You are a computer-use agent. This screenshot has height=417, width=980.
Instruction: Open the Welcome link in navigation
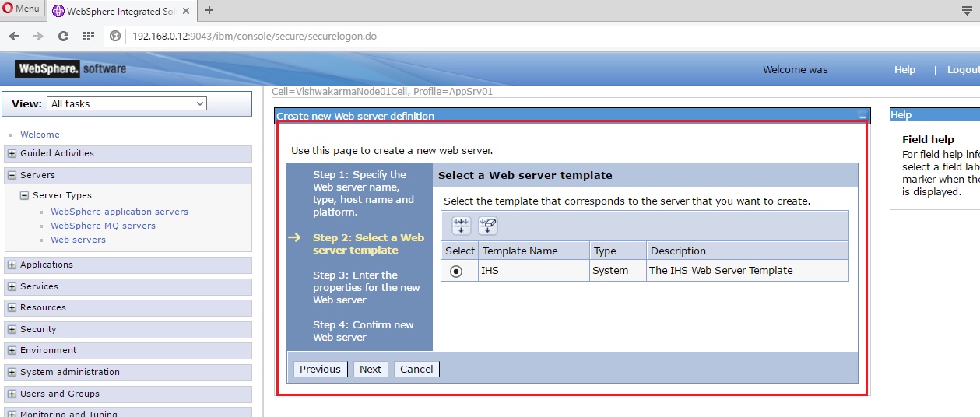coord(40,135)
